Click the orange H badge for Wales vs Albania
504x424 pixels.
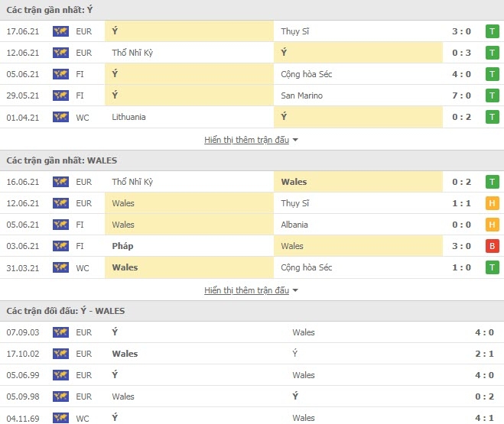(x=492, y=225)
